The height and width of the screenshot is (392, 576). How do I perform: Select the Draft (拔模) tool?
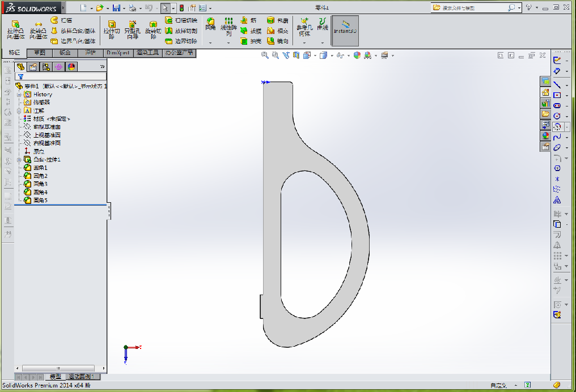(251, 31)
